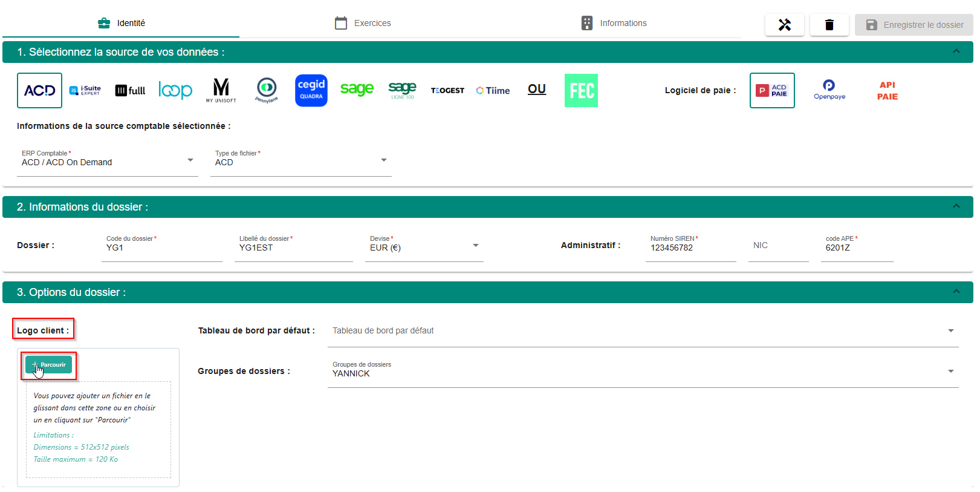Choose the fulll accounting source

click(x=130, y=90)
